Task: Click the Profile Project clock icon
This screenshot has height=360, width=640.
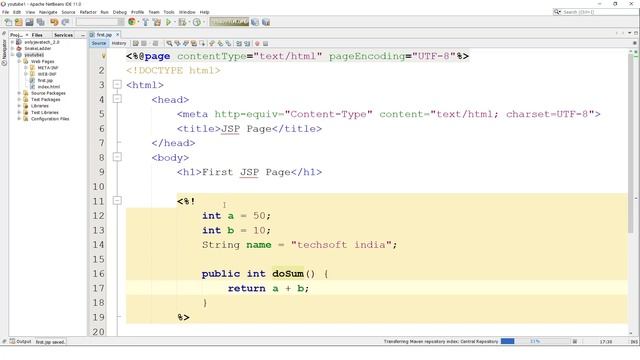Action: (197, 22)
